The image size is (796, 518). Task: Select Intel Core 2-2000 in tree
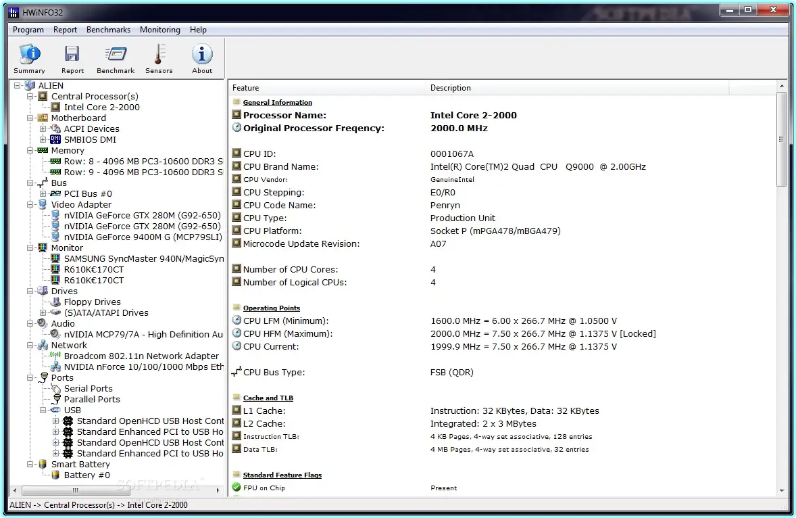(x=102, y=107)
